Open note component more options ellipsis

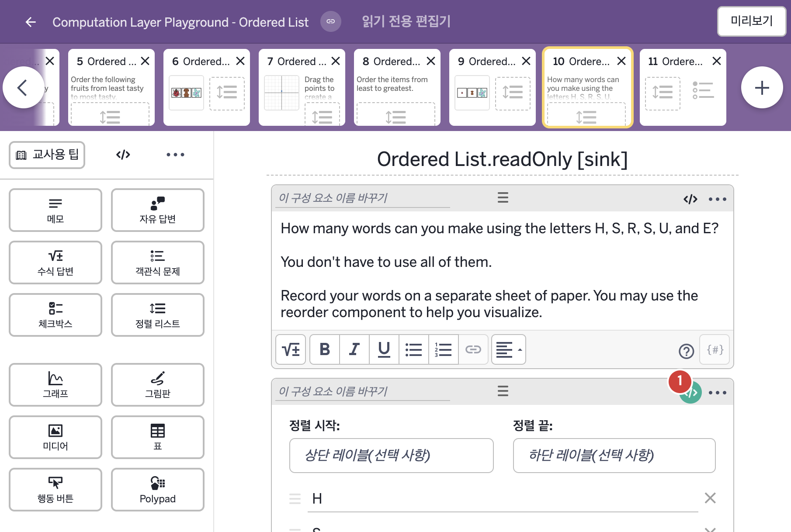tap(718, 199)
